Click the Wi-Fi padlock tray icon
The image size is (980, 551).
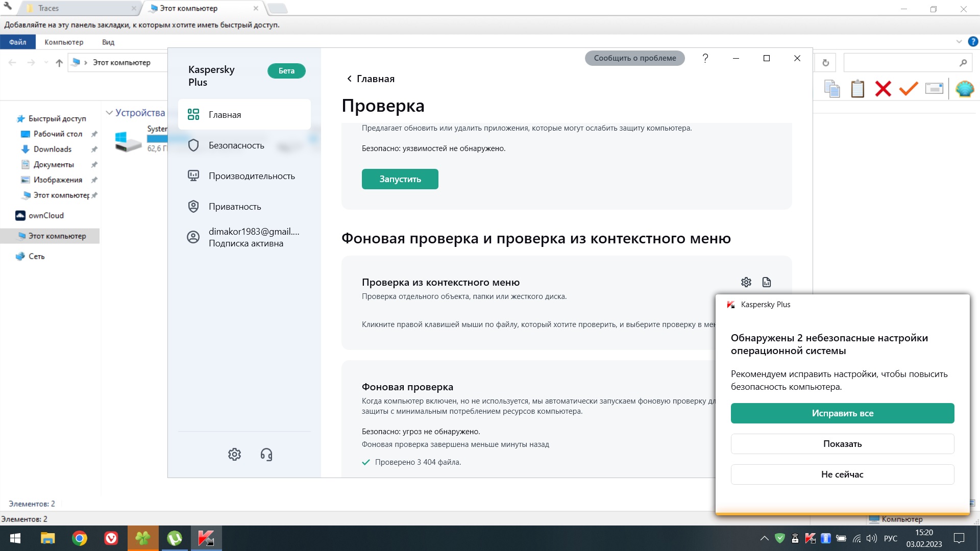[x=795, y=538]
